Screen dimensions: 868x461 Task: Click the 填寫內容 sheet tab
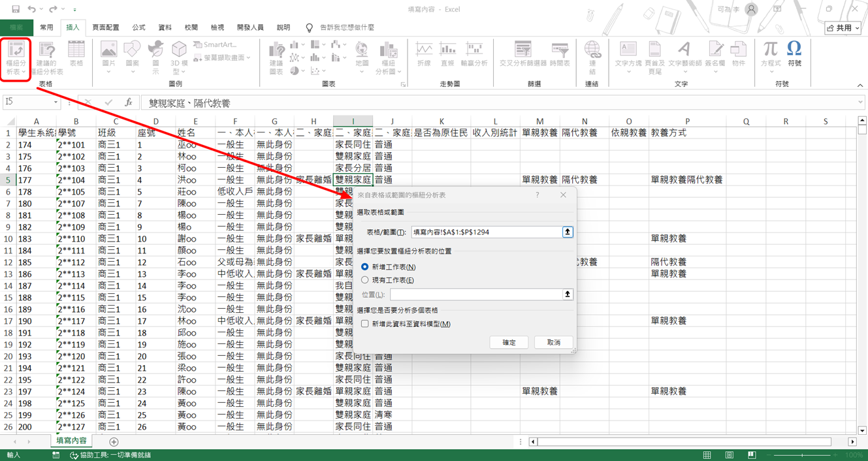coord(71,441)
